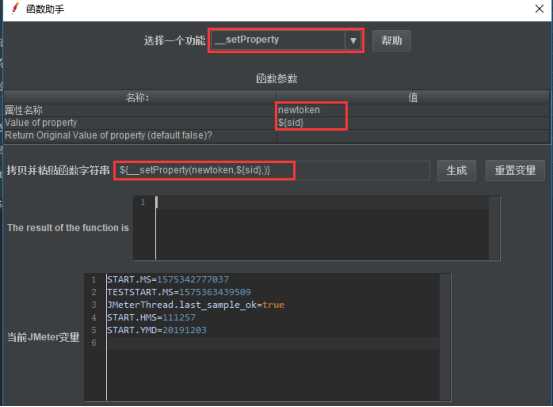Image resolution: width=553 pixels, height=407 pixels.
Task: Click the 选择一个功能 label
Action: [175, 41]
